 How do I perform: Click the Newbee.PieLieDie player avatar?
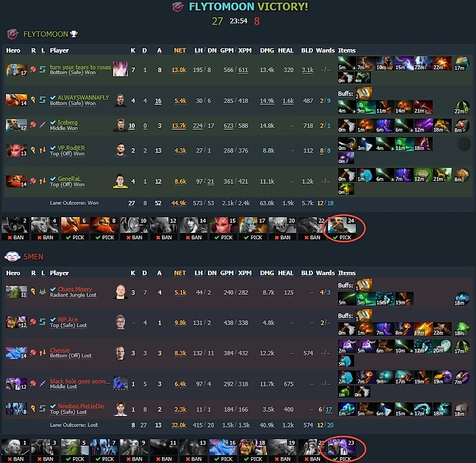[x=120, y=409]
